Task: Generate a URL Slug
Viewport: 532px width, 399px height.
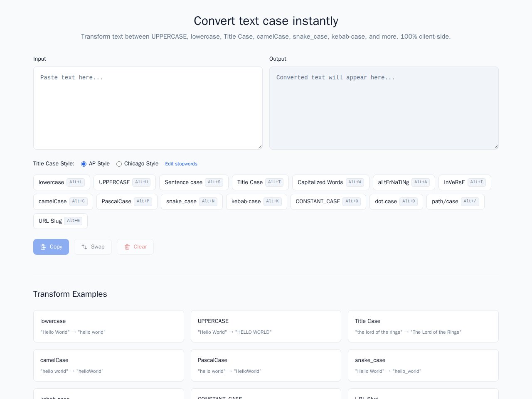Action: (60, 221)
